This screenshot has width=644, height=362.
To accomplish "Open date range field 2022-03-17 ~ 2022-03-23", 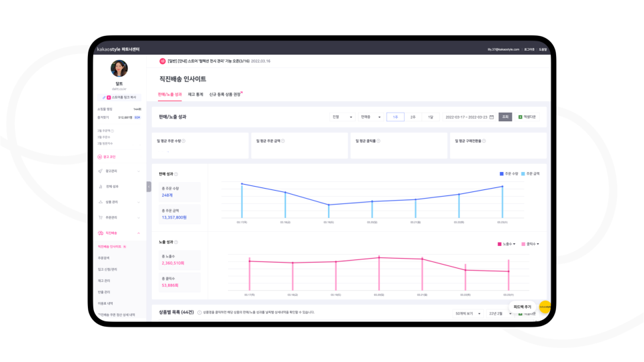I will click(469, 117).
